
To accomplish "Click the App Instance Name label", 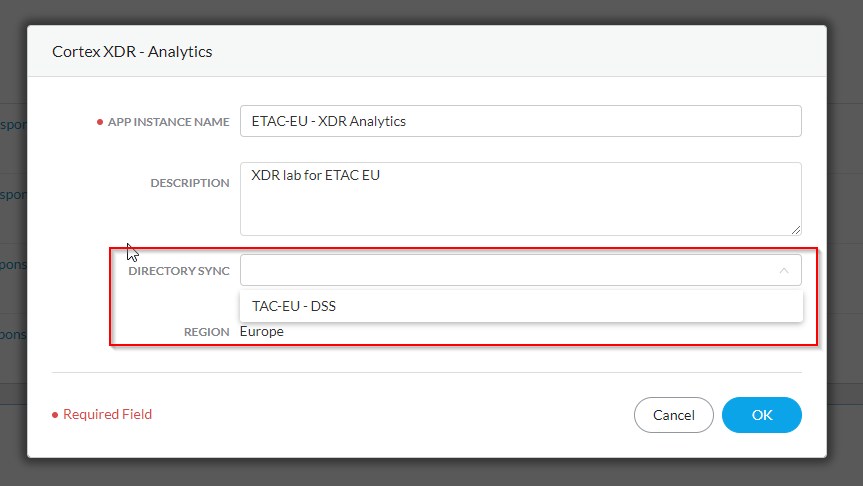I will (169, 122).
